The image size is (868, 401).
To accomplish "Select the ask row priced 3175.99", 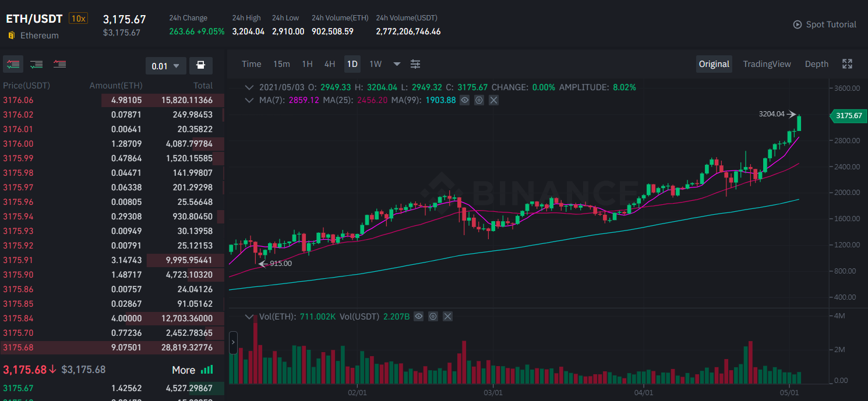I will 114,158.
